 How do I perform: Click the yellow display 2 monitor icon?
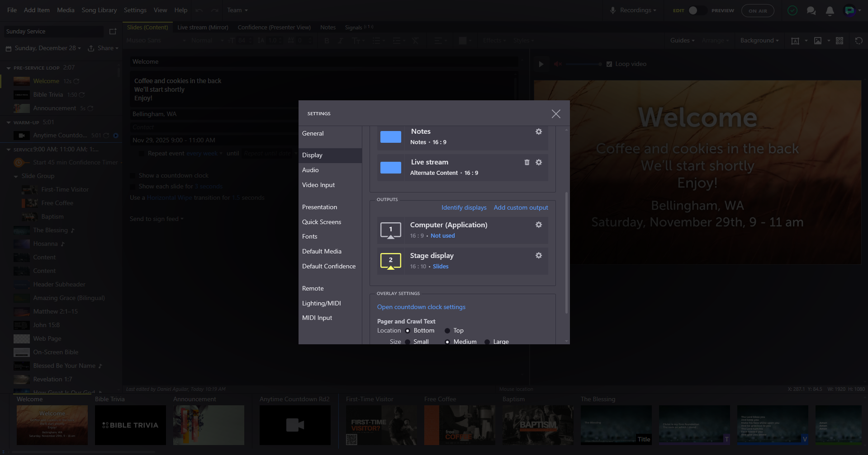(391, 261)
